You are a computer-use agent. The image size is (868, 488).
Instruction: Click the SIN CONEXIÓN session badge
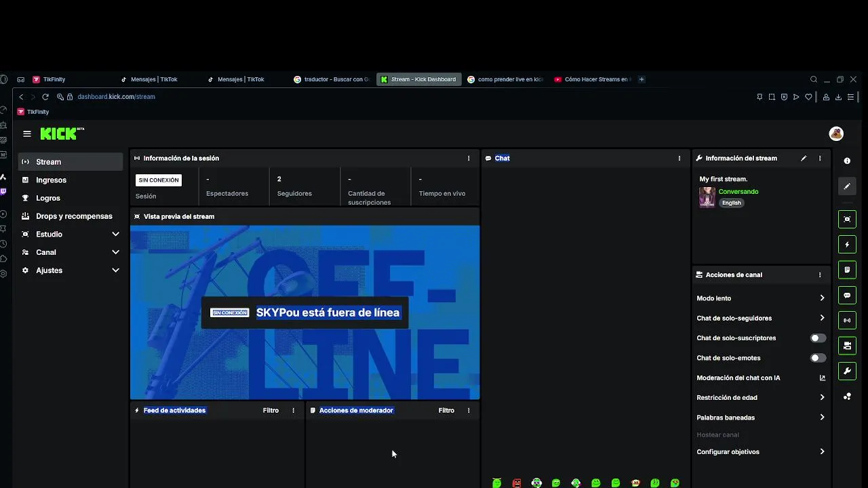click(159, 180)
